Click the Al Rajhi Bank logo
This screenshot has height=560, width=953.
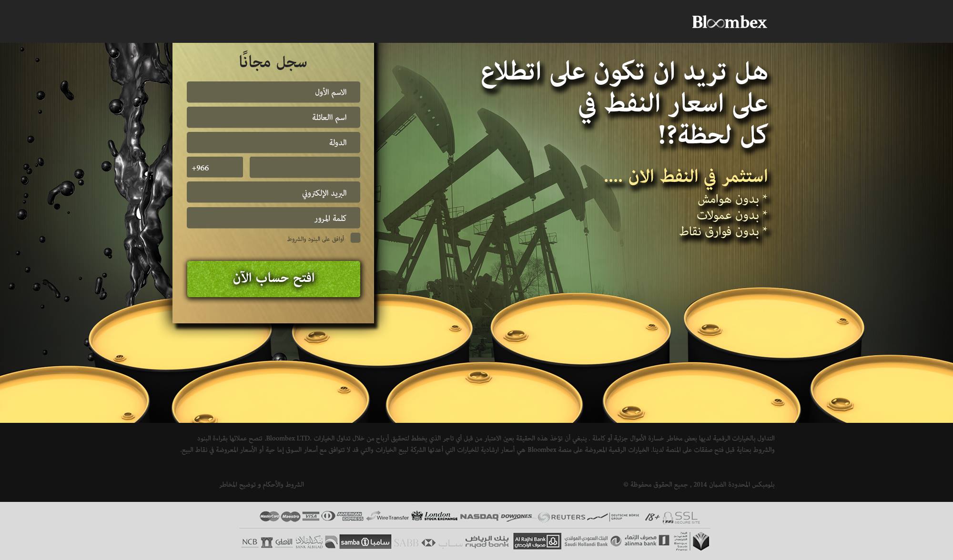(537, 541)
